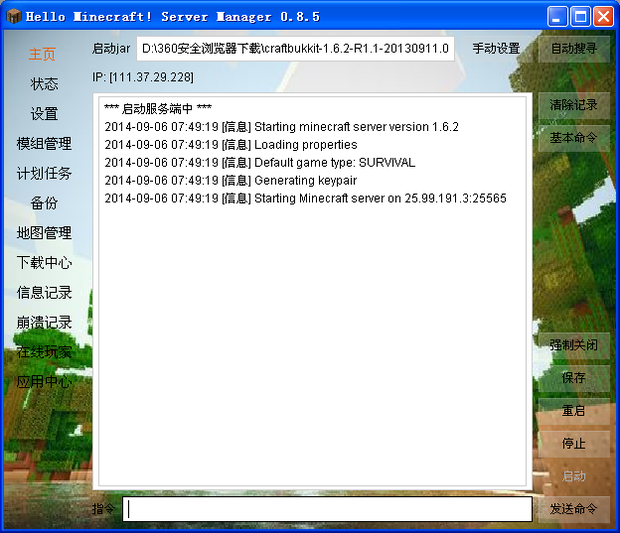Go to 下载中心 download center
This screenshot has height=533, width=620.
[x=44, y=263]
